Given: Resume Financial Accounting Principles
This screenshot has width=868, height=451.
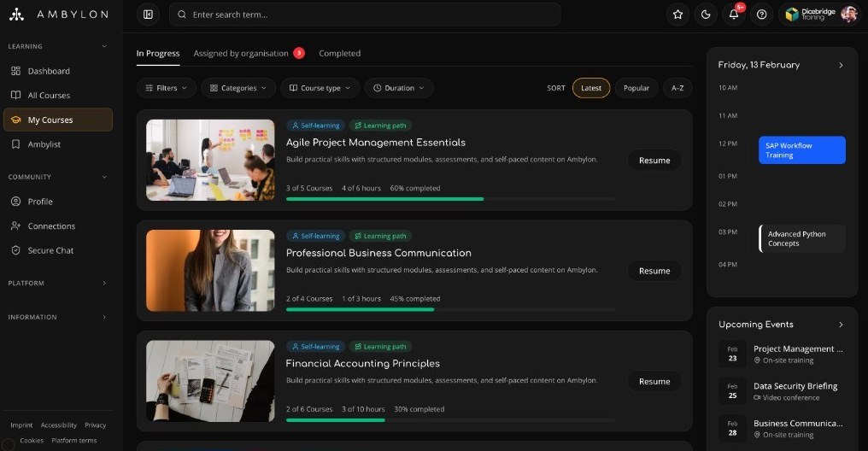Looking at the screenshot, I should point(654,381).
